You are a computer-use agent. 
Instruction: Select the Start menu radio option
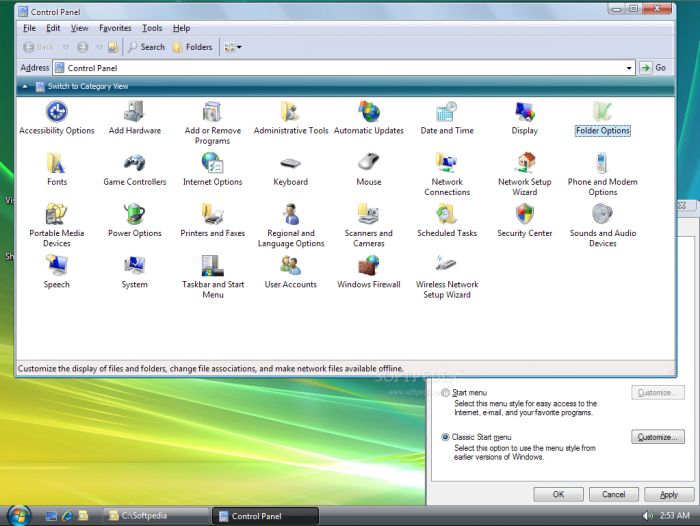pos(445,393)
